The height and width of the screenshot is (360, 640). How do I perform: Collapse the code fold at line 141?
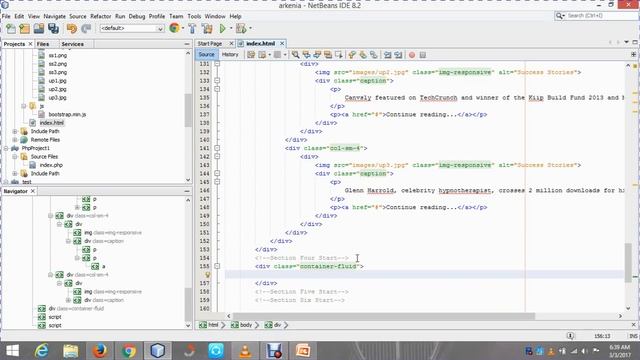coord(217,148)
